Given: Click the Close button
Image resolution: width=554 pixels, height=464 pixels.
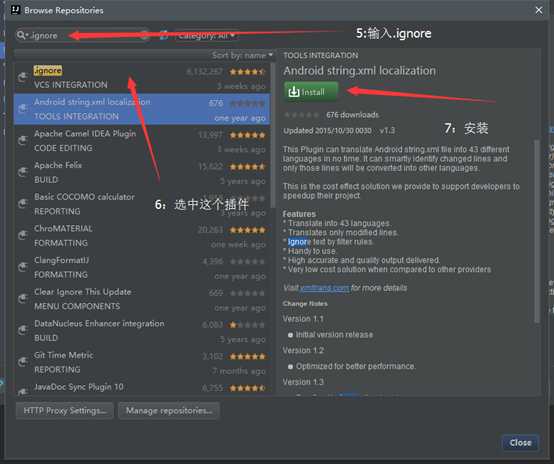Looking at the screenshot, I should coord(520,443).
